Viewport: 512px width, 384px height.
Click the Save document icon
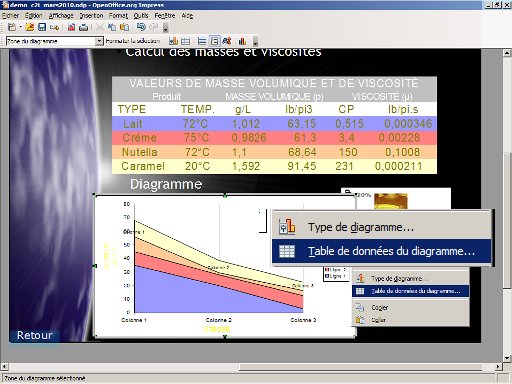point(42,27)
